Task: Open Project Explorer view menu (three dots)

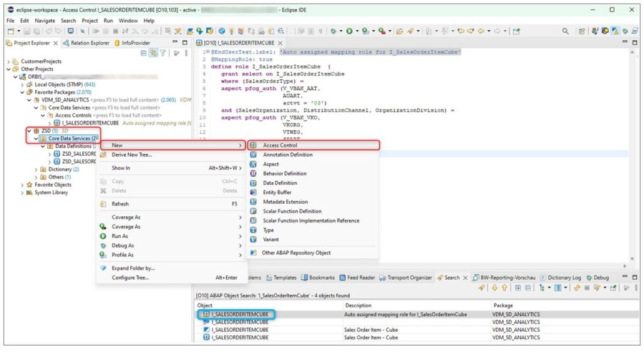Action: [x=186, y=53]
